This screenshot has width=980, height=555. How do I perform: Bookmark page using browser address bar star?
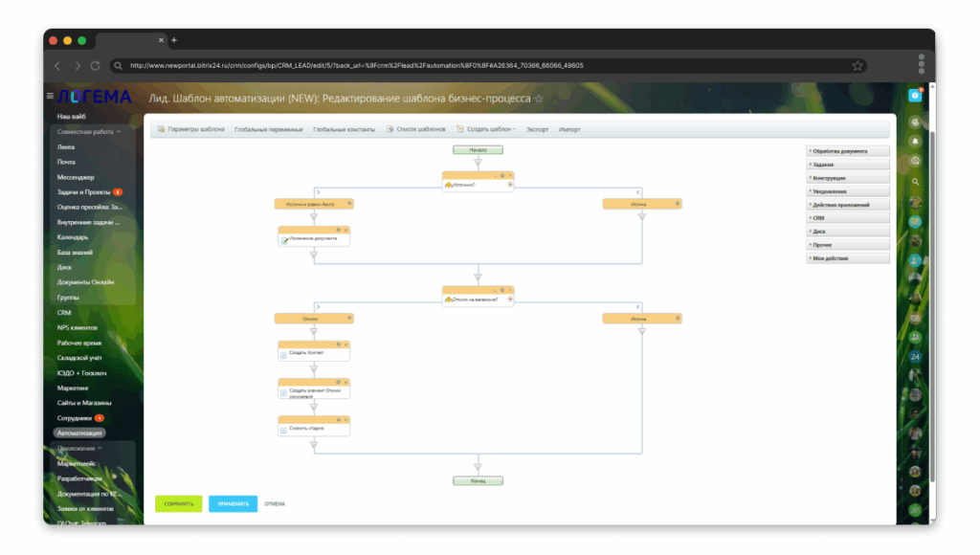[x=857, y=66]
